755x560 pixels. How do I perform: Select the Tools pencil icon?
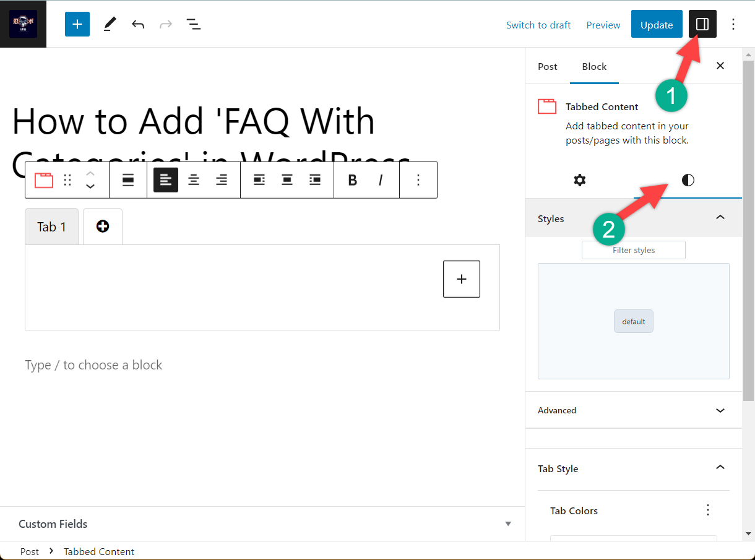(110, 24)
